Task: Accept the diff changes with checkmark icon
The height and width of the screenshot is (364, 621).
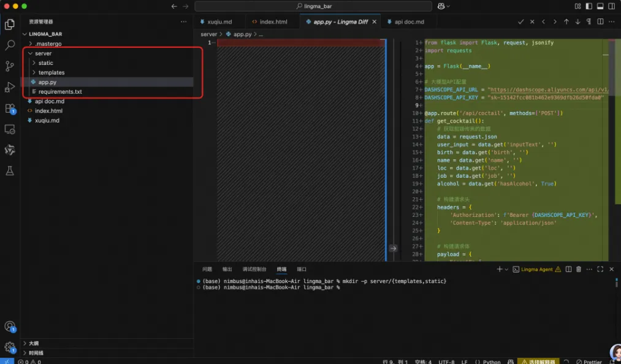Action: (x=520, y=21)
